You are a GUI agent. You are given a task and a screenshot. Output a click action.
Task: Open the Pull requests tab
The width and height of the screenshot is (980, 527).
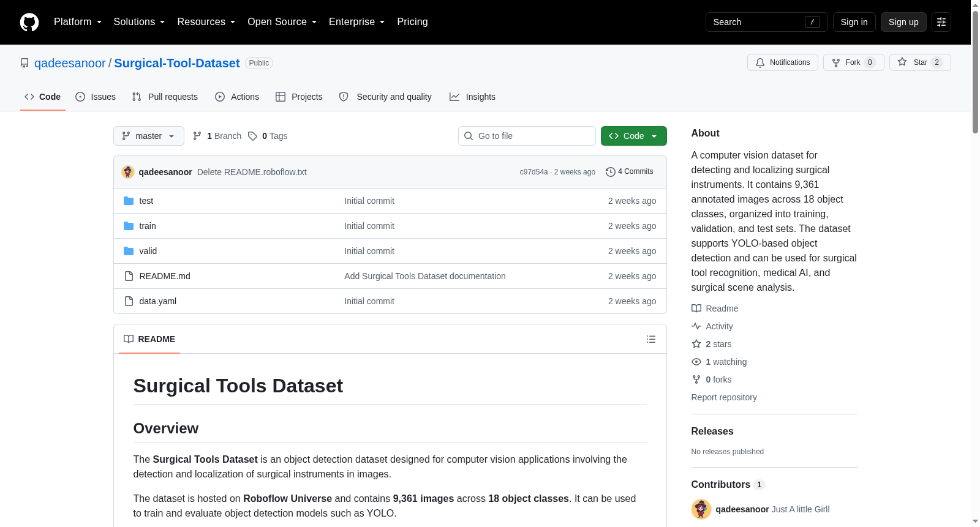click(x=165, y=97)
